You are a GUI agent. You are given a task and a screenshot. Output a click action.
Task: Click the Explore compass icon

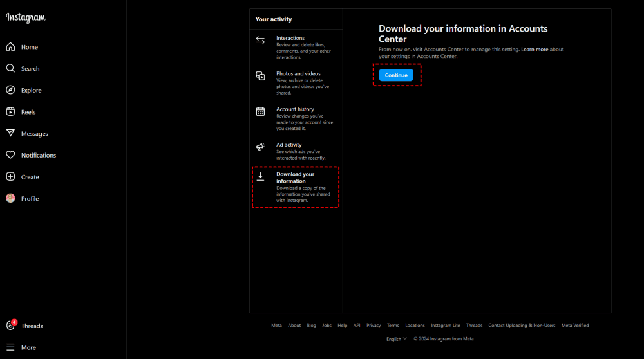(10, 90)
